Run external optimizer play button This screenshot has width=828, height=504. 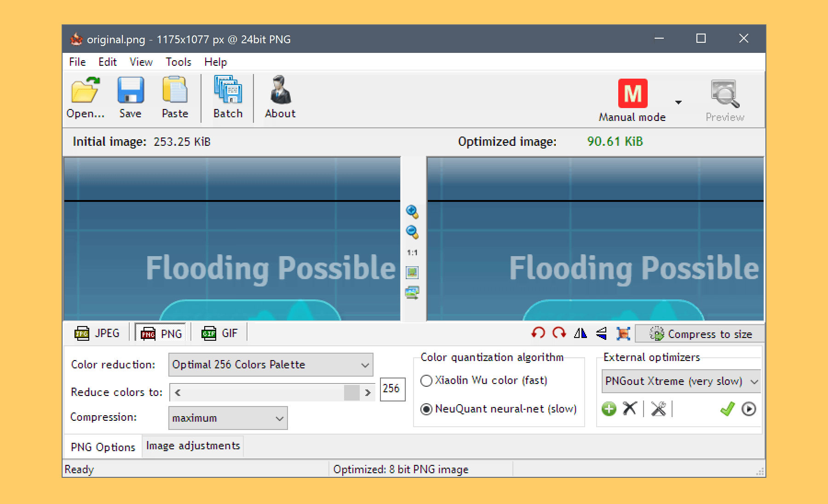[x=748, y=409]
